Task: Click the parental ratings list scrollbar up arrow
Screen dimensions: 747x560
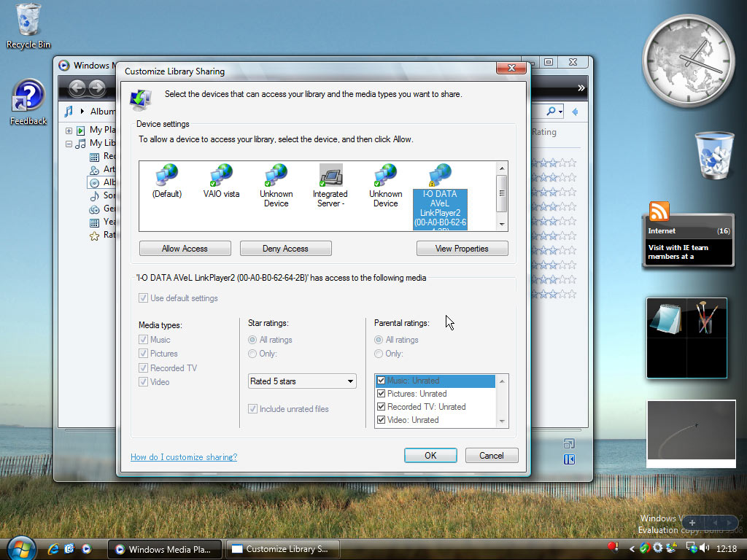Action: (502, 381)
